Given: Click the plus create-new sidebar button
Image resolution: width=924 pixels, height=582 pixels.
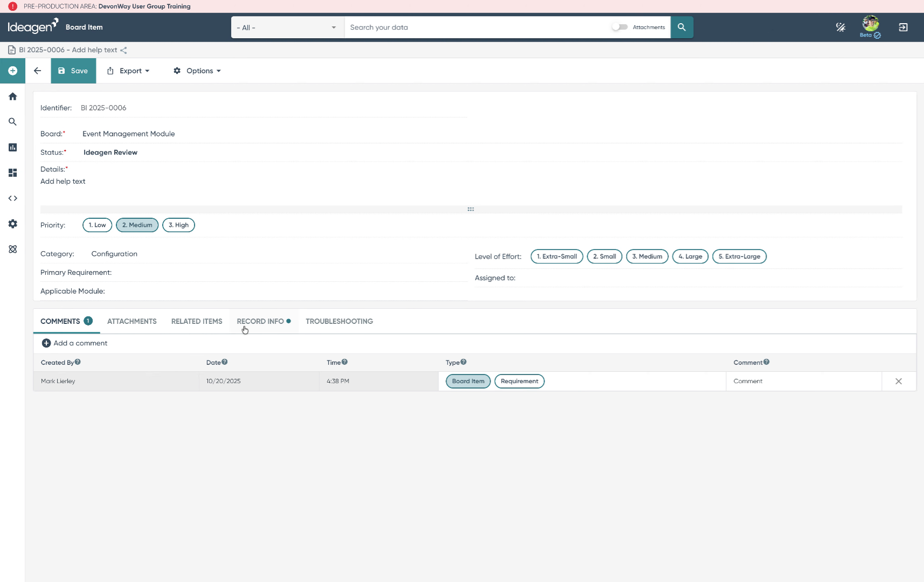Looking at the screenshot, I should pos(12,71).
